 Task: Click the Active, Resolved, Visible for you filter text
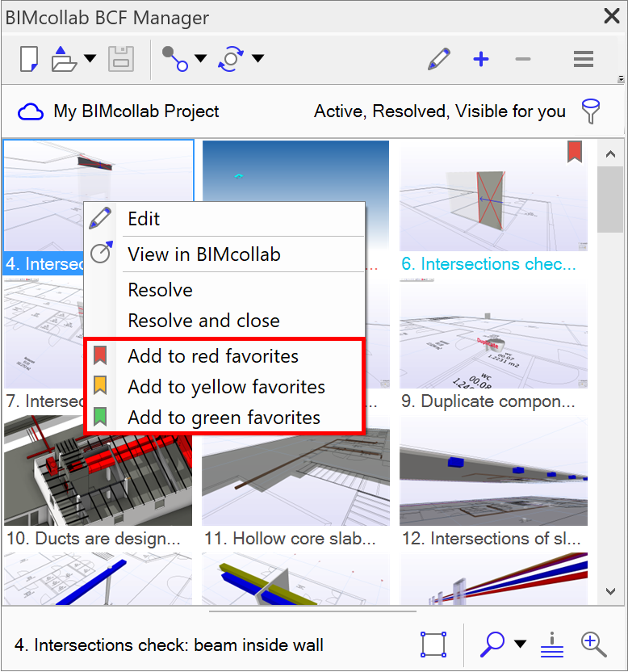coord(439,111)
